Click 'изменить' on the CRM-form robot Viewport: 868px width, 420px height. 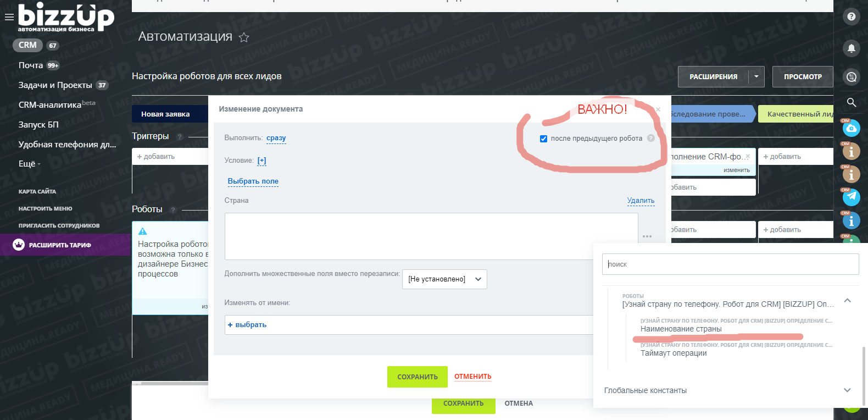click(737, 170)
